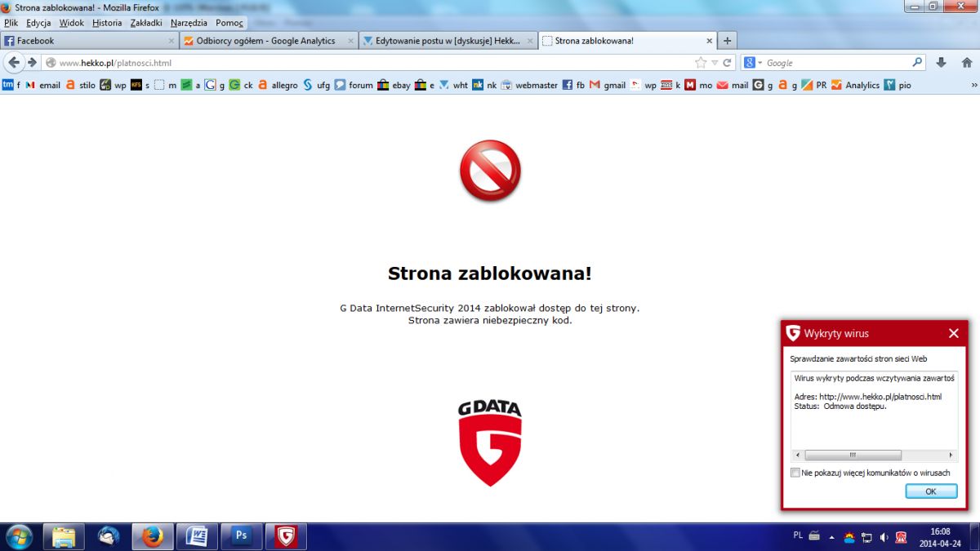Open the 'gmail' bookmark
Image resolution: width=980 pixels, height=551 pixels.
608,85
